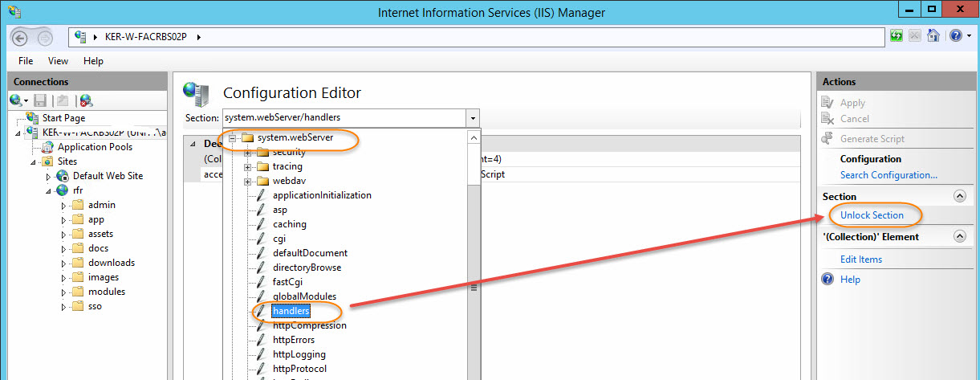Select the directoryBrowse section
The height and width of the screenshot is (380, 980).
coord(307,268)
